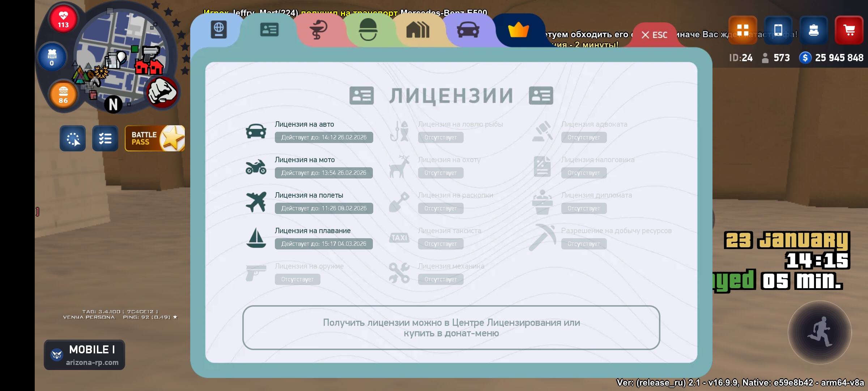
Task: Open the military helmet tab
Action: coord(368,30)
